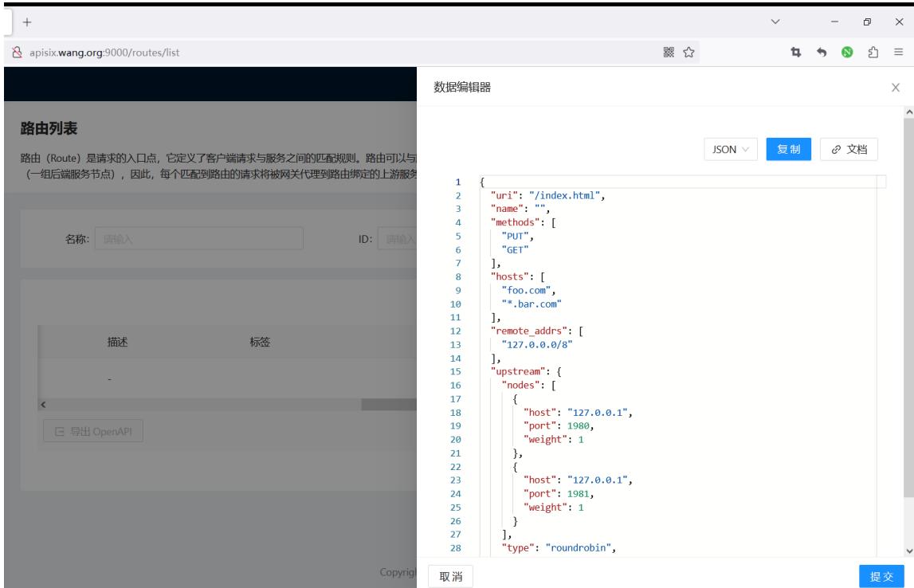Click the insecure connection lock icon
This screenshot has height=588, width=914.
[17, 53]
